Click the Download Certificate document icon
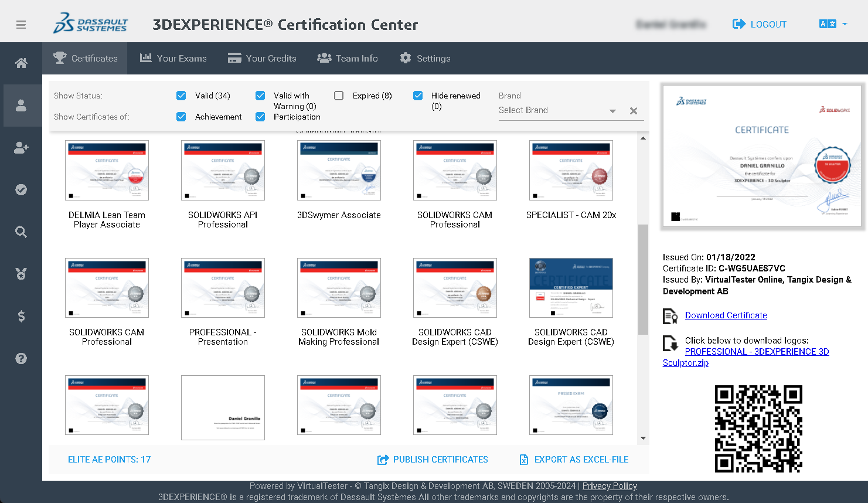The image size is (868, 503). [x=670, y=315]
